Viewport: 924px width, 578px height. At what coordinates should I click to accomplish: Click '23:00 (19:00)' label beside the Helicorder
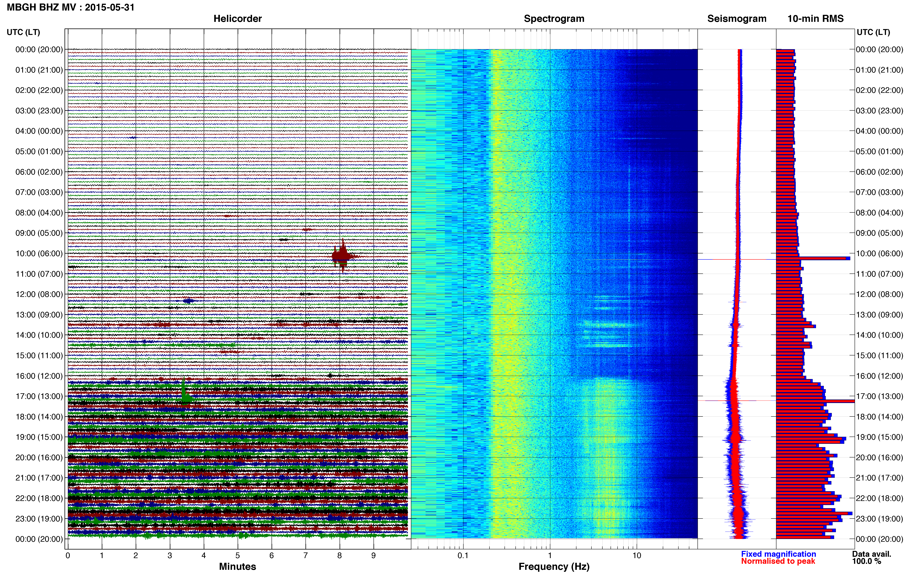pos(39,519)
